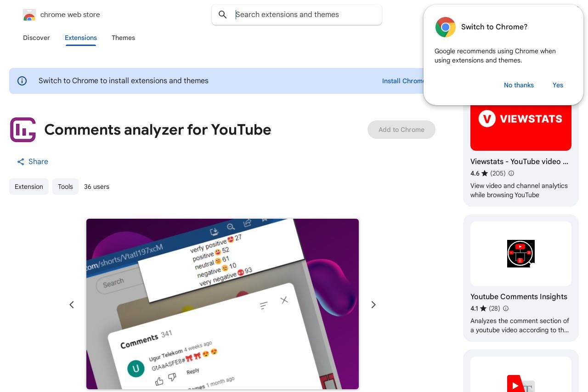Click info icon beside Youtube Comments Insights rating
This screenshot has width=588, height=392.
click(x=506, y=308)
